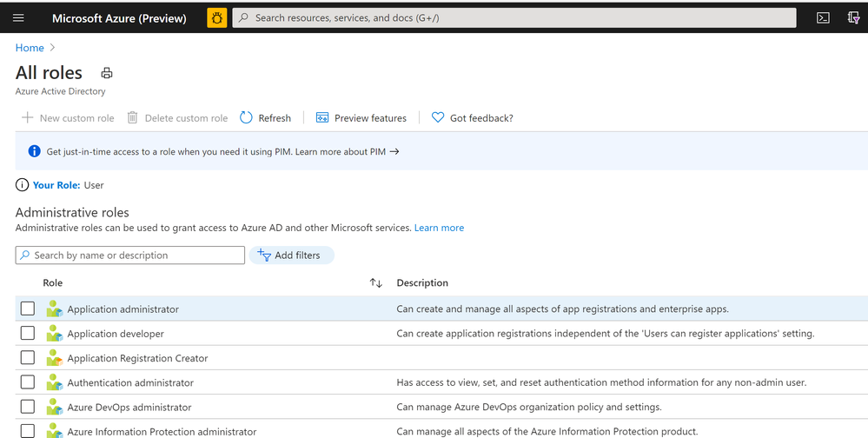Open the Learn more link under Administrative roles

(x=439, y=228)
